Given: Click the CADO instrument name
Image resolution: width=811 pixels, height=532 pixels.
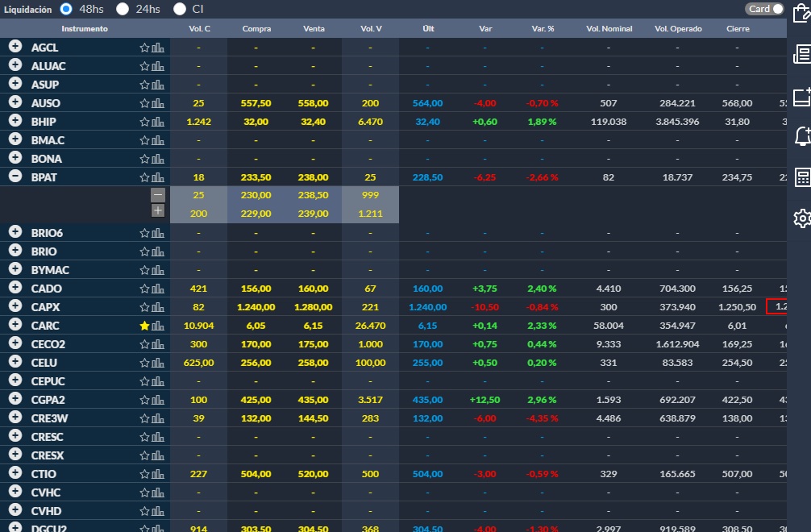Looking at the screenshot, I should click(46, 289).
